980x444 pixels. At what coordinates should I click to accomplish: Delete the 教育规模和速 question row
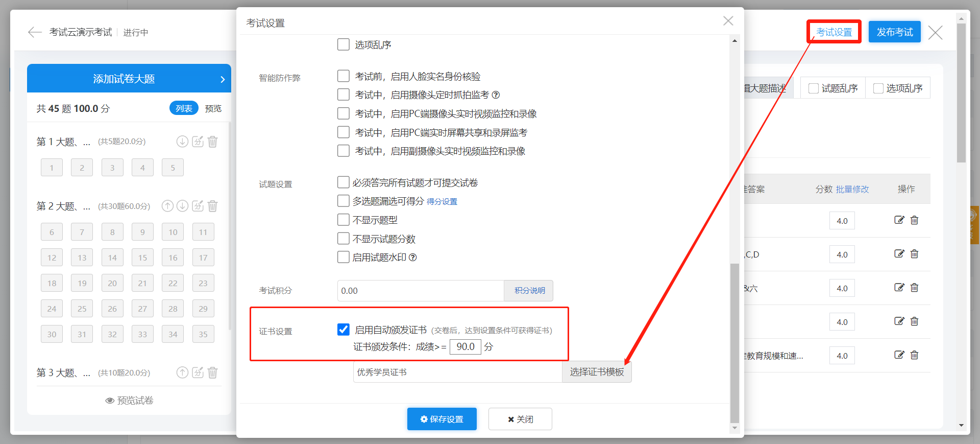point(914,355)
